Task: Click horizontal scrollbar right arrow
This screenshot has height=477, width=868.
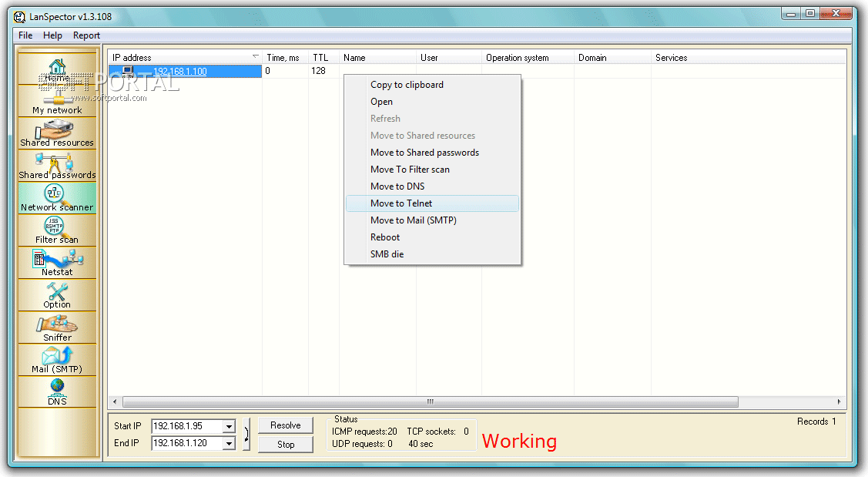Action: click(840, 401)
